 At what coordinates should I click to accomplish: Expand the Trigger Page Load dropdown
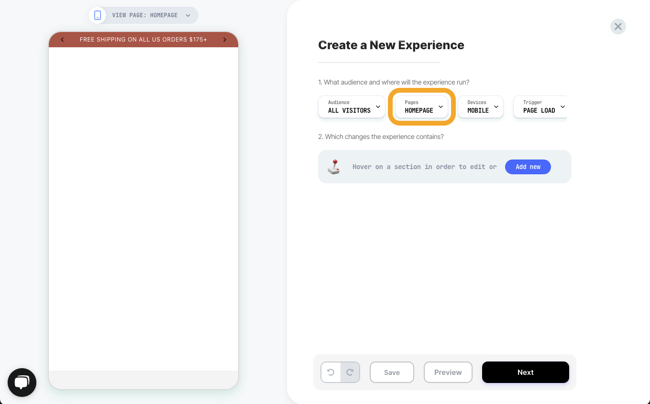541,107
